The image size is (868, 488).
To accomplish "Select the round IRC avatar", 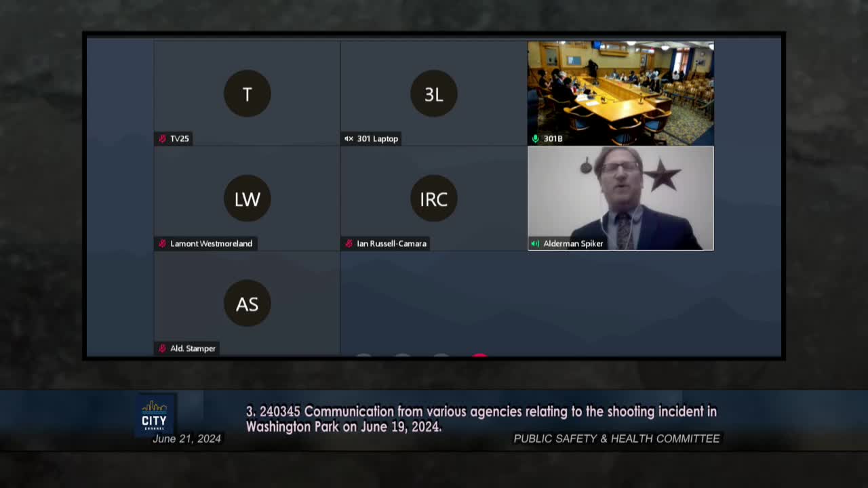I will coord(433,199).
